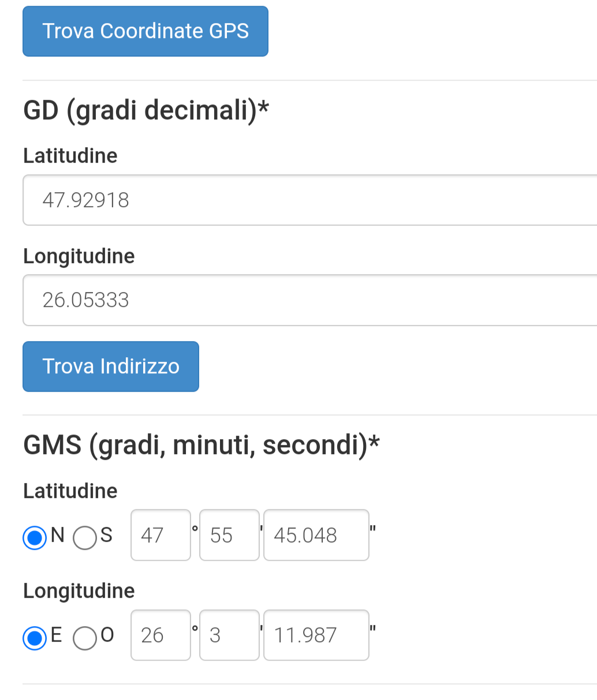The width and height of the screenshot is (597, 700).
Task: Focus the decimal Latitudine field showing 47.92918
Action: point(309,200)
